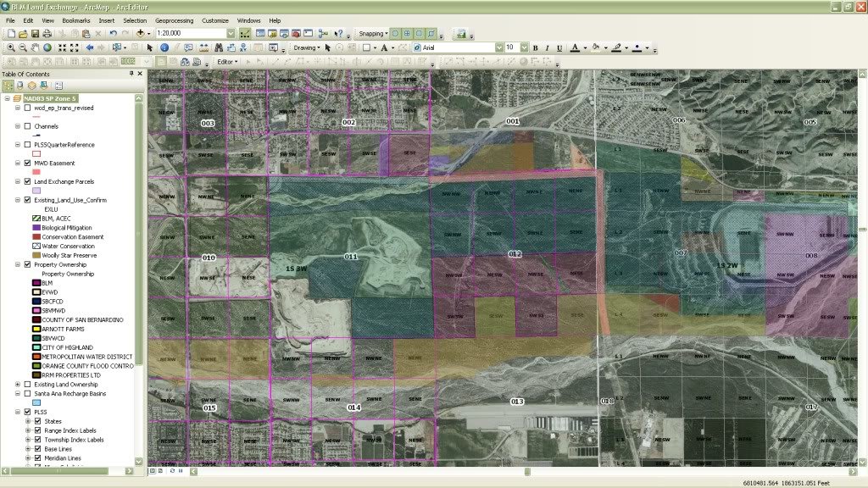The image size is (868, 488).
Task: Click the Add Data plus icon
Action: [x=141, y=34]
